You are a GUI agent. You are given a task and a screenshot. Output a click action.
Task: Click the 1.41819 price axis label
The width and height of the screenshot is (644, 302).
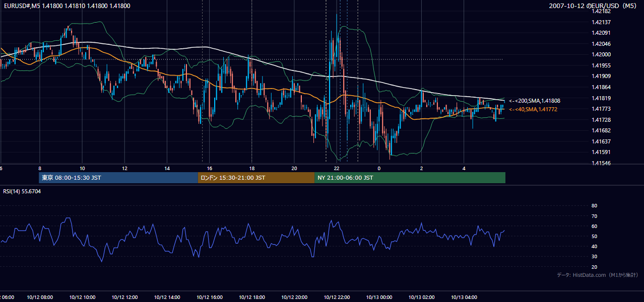[602, 98]
